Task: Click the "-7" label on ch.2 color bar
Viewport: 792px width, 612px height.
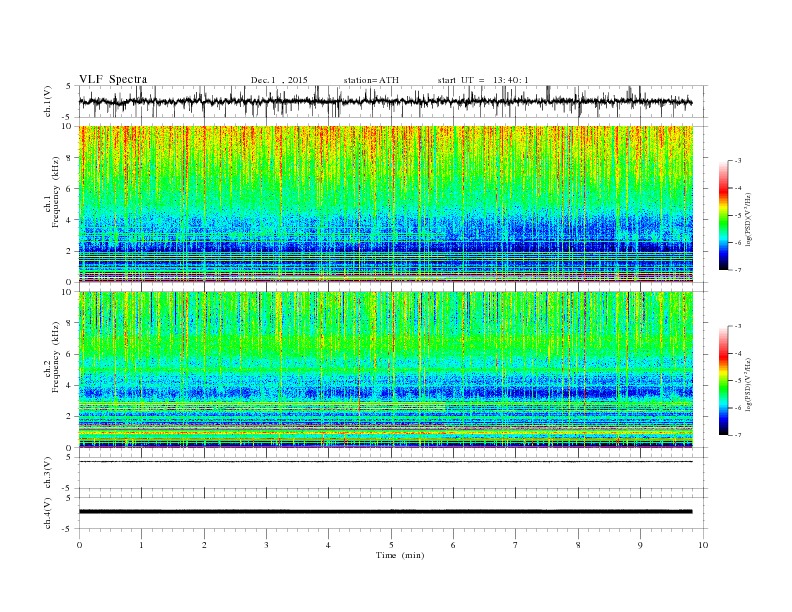Action: pyautogui.click(x=737, y=435)
